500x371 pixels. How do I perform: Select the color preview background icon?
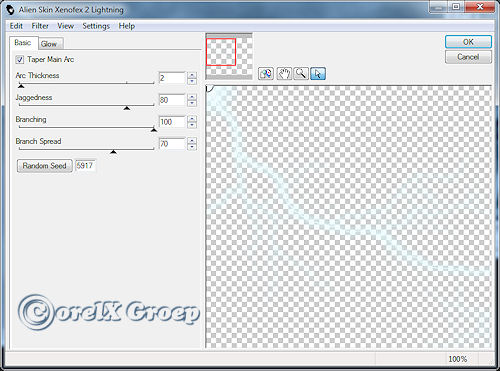266,73
